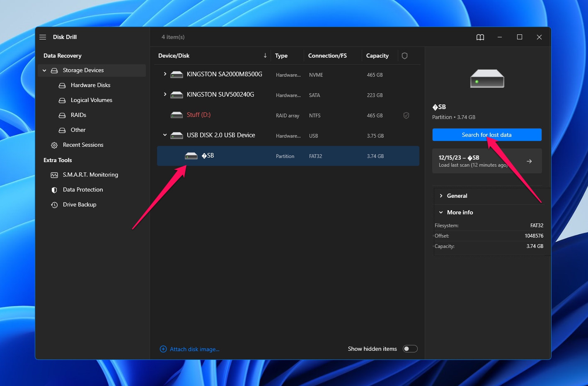Click the USB DISK 2.0 USB Device name
The image size is (588, 386).
click(221, 135)
